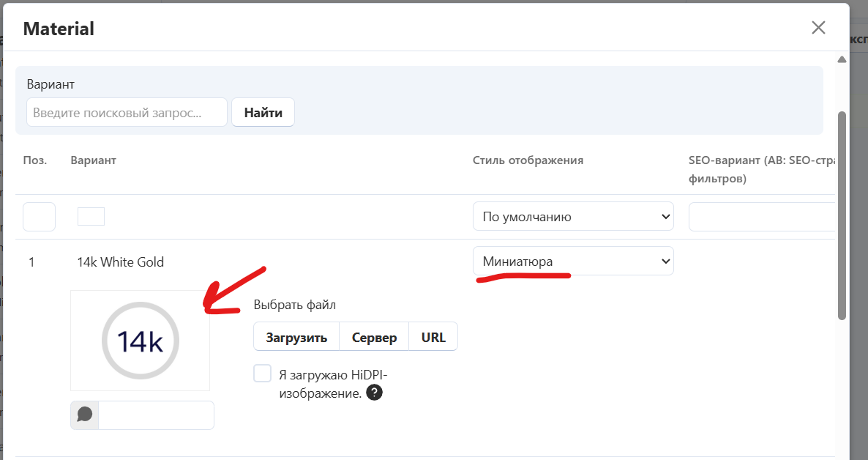Viewport: 868px width, 460px height.
Task: Open the "По умолчанию" display style dropdown
Action: (572, 217)
